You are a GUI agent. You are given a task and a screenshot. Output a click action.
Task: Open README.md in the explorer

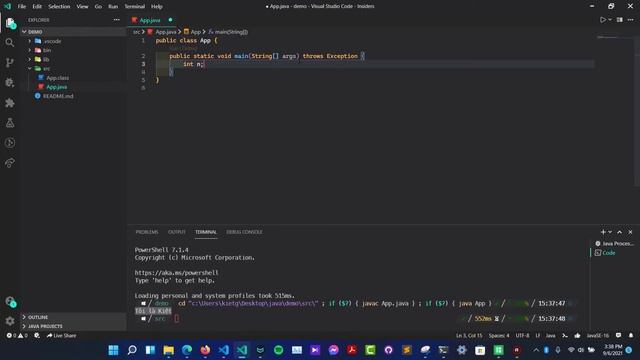pyautogui.click(x=58, y=96)
